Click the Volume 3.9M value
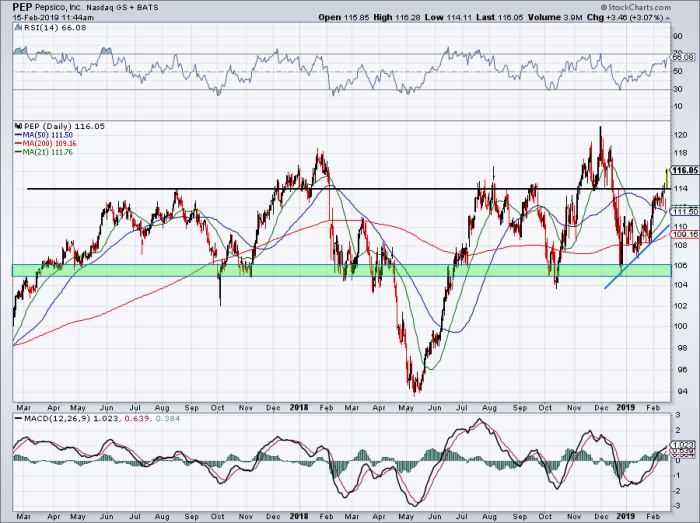The height and width of the screenshot is (523, 700). (x=555, y=17)
